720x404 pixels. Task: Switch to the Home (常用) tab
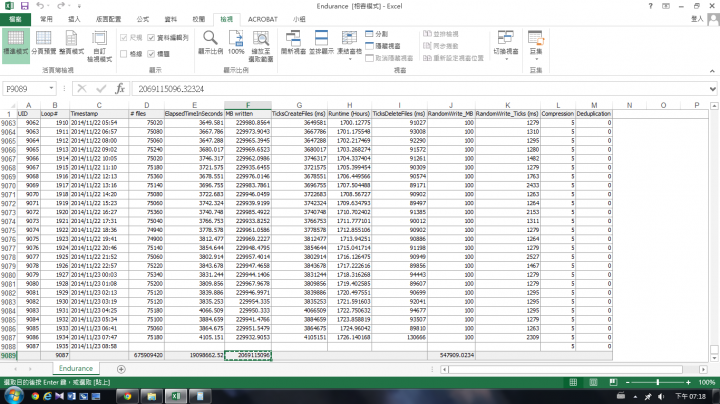point(46,19)
